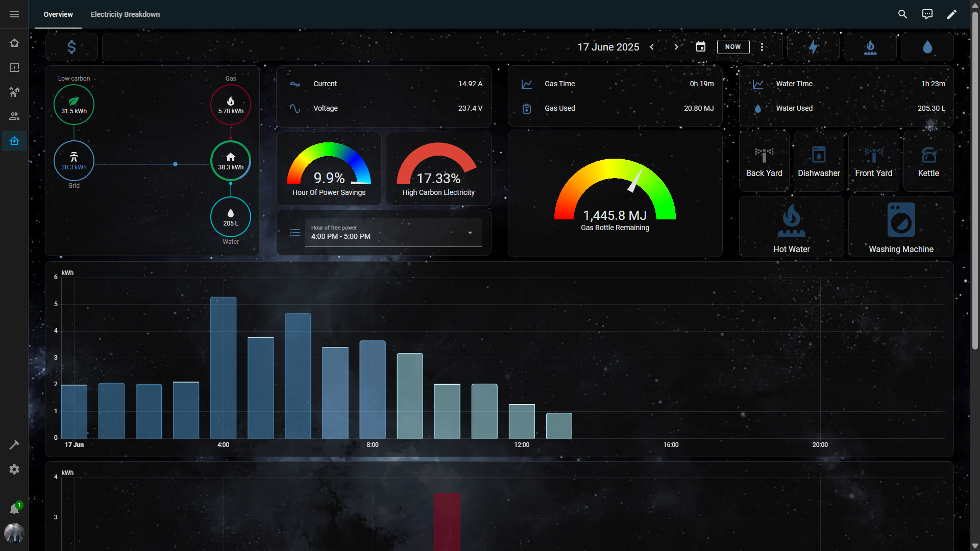Select the Overview tab
Image resolution: width=980 pixels, height=551 pixels.
[58, 14]
